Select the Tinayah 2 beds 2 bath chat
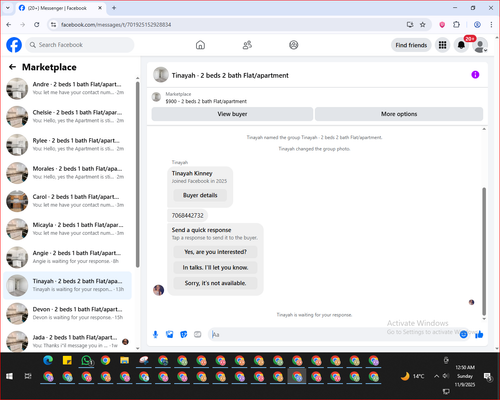The height and width of the screenshot is (400, 500). pos(68,285)
